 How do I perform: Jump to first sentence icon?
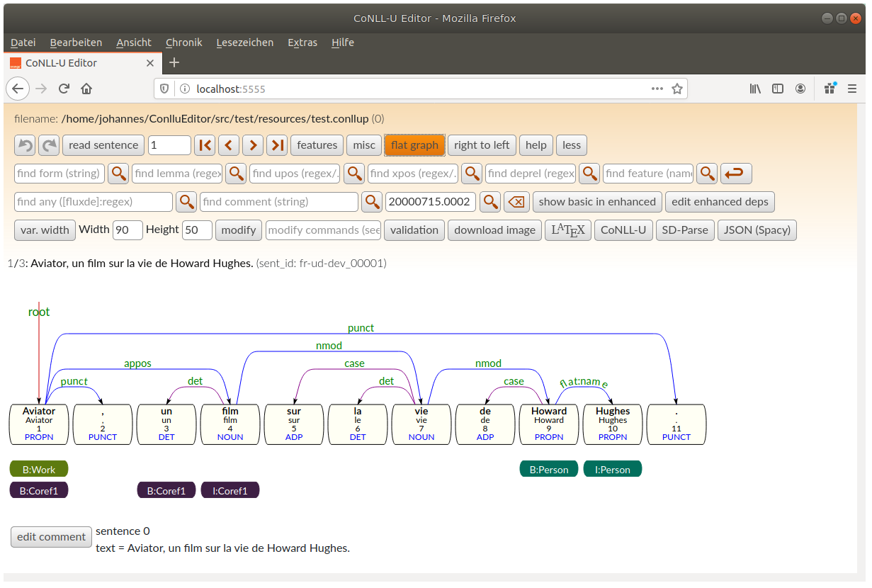[x=205, y=145]
